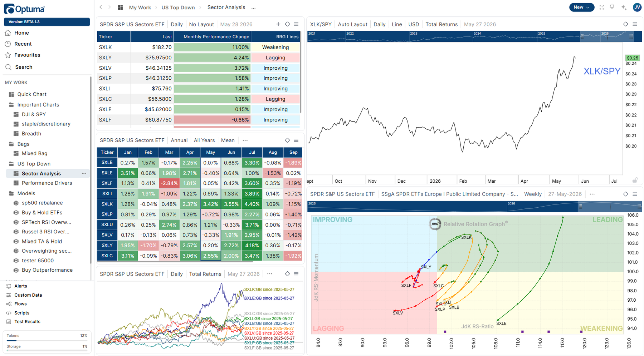Click seasonality table horizontal scrollbar
Screen dimensions: 644x356
(x=175, y=262)
